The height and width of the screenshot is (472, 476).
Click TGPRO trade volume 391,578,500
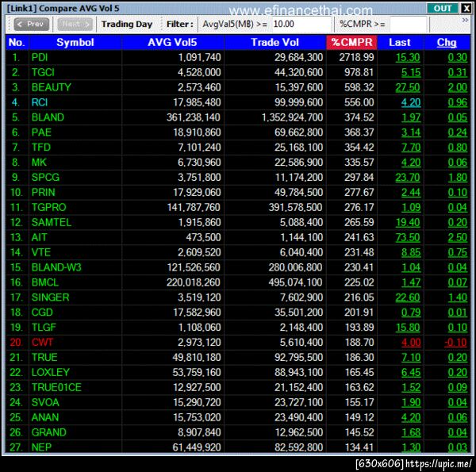coord(295,207)
